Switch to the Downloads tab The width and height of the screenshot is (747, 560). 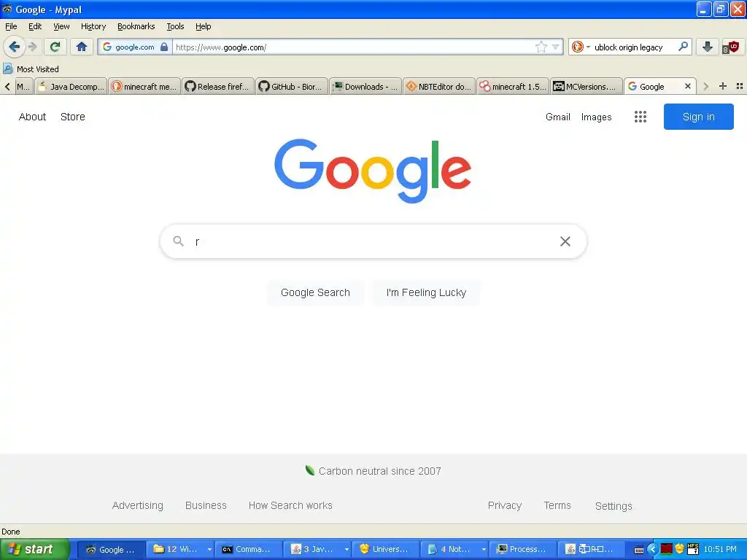point(365,86)
